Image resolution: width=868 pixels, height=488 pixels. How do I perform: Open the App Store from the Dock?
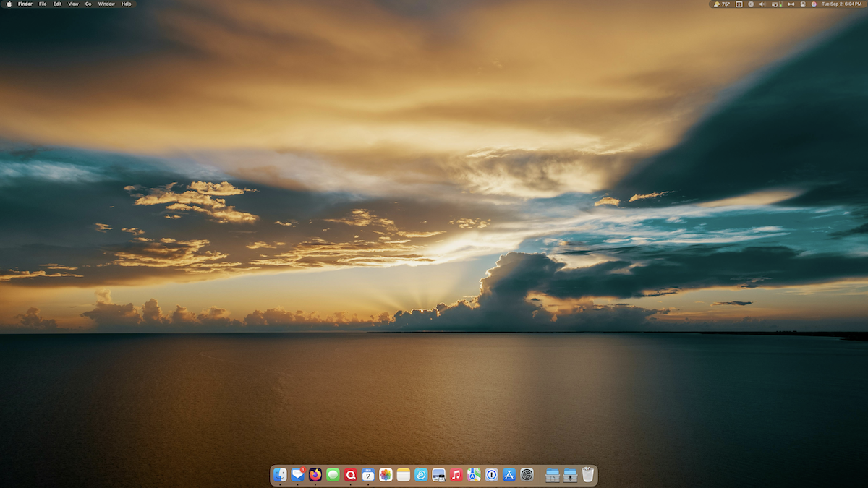click(x=509, y=475)
